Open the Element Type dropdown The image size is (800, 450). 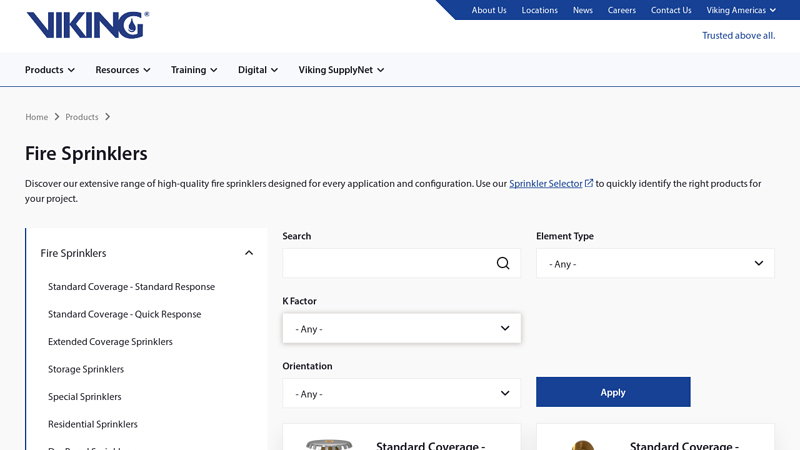655,263
